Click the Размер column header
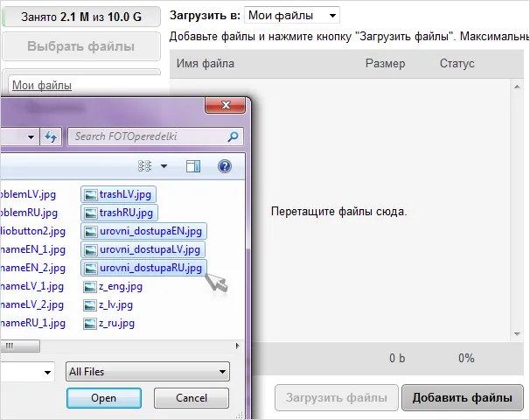The image size is (530, 420). (x=386, y=64)
